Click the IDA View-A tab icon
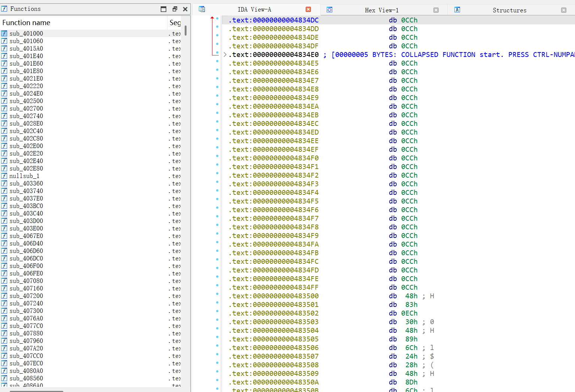 pyautogui.click(x=202, y=9)
